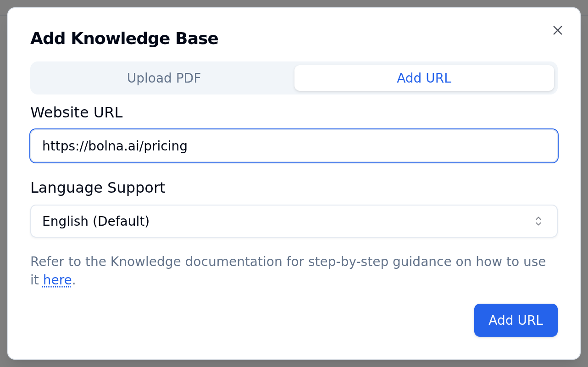The image size is (588, 367).
Task: Click the Language Support label
Action: 98,188
